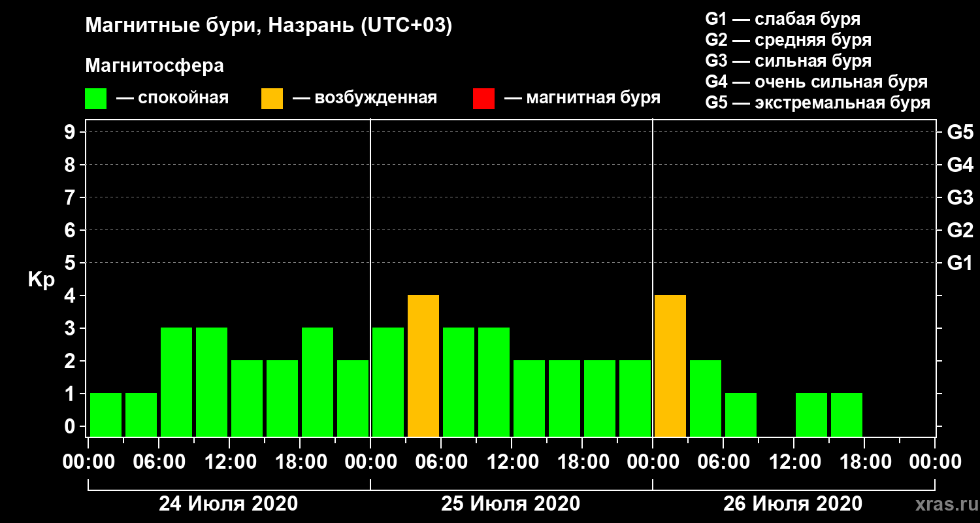Select the orange Kp 4 bar on 25 July
The width and height of the screenshot is (980, 523).
(423, 365)
